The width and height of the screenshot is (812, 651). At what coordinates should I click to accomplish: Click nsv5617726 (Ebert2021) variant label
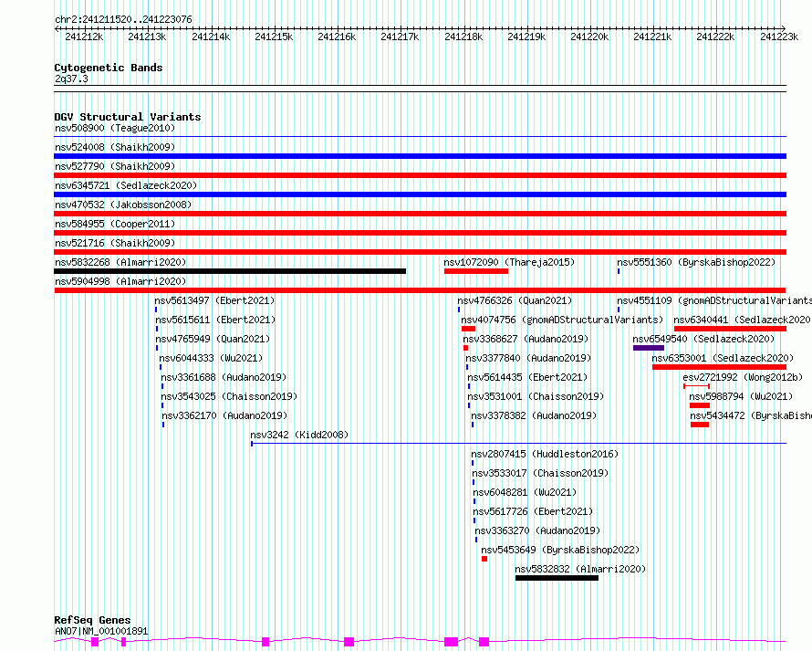pos(533,511)
